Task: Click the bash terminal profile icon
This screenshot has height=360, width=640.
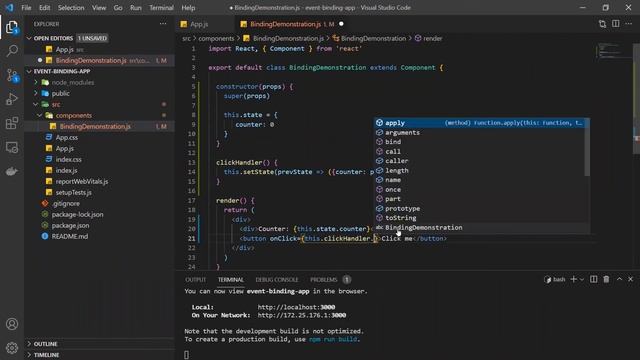Action: pyautogui.click(x=548, y=280)
